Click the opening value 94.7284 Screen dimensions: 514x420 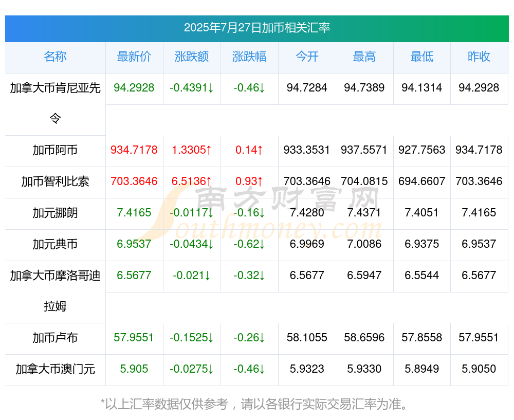307,88
